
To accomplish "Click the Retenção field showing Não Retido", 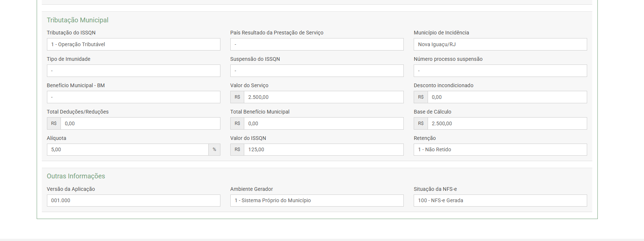I will (x=500, y=149).
